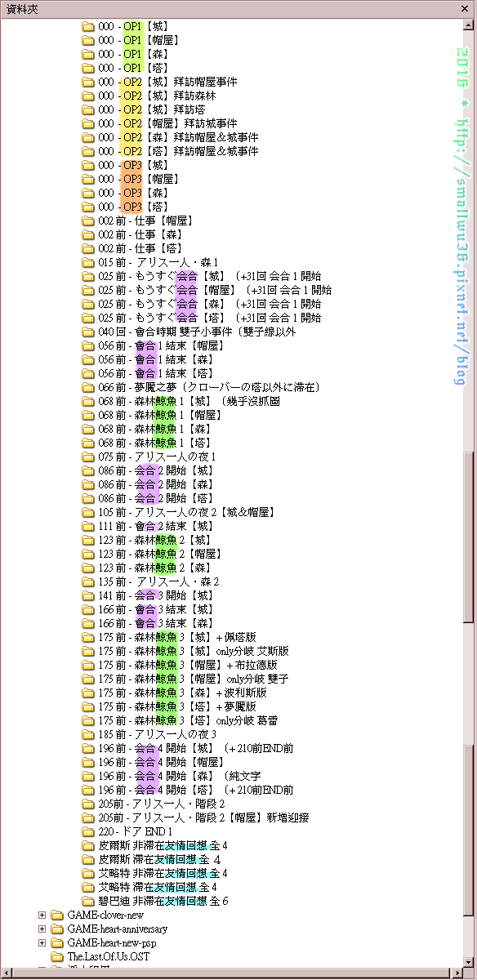Select 000 - OP3【城】 folder
This screenshot has width=477, height=980.
(x=134, y=165)
